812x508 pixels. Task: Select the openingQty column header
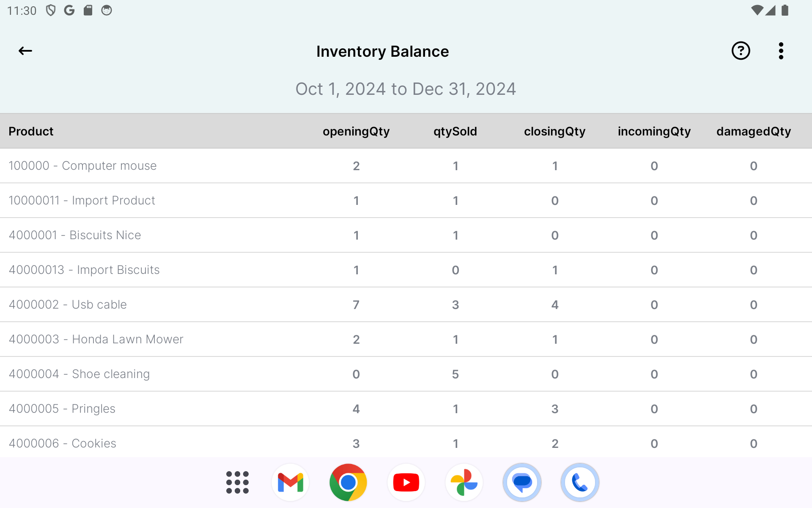356,131
